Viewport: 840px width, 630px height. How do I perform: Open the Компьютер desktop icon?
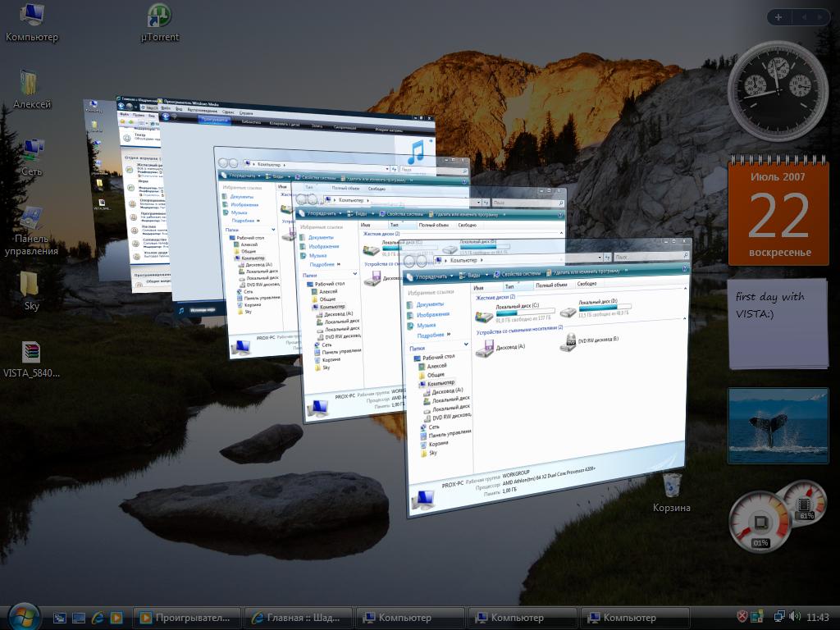[32, 22]
